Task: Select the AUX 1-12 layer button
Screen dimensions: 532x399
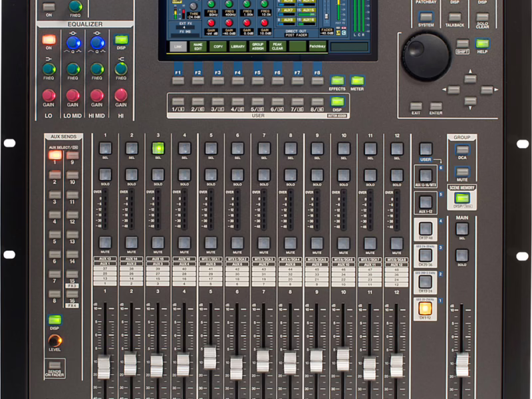Action: tap(425, 202)
